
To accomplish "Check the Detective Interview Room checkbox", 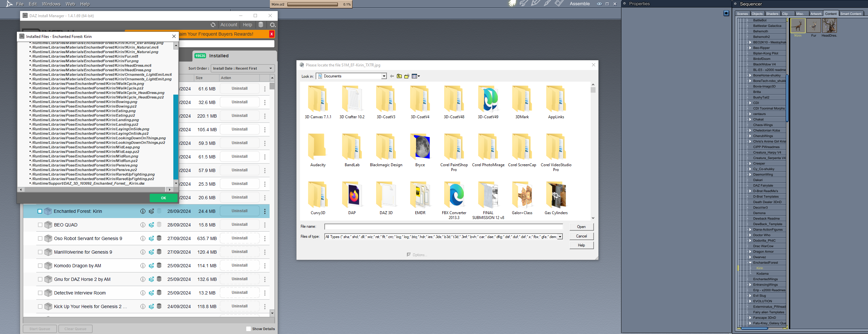I will click(40, 293).
